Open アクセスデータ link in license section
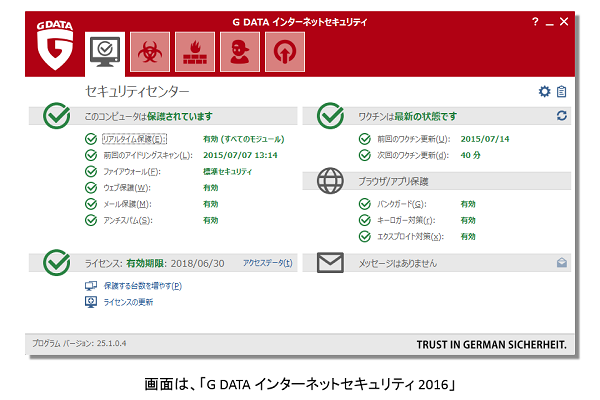The image size is (600, 400). 267,263
